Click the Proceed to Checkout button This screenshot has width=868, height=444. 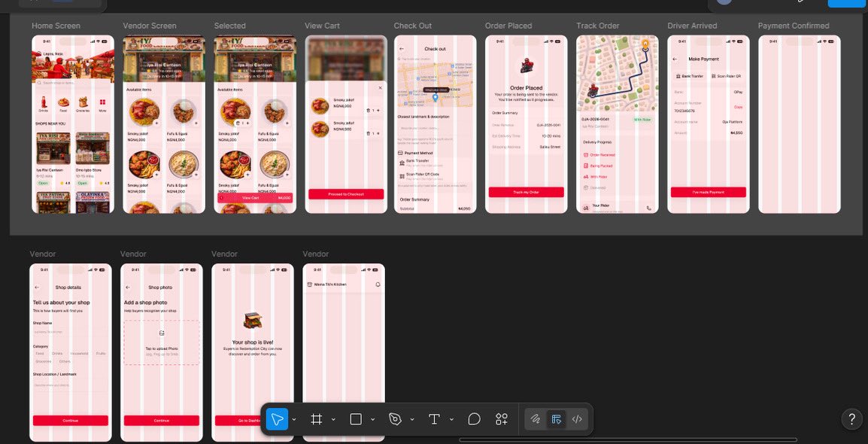click(x=346, y=194)
